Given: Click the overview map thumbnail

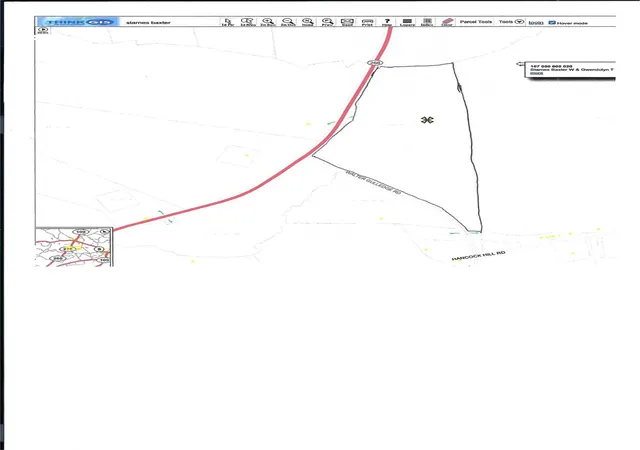Looking at the screenshot, I should pyautogui.click(x=73, y=247).
